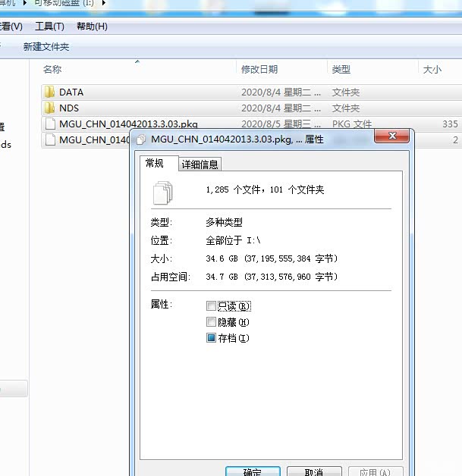The height and width of the screenshot is (476, 462).
Task: Open the 帮助(H) menu
Action: pyautogui.click(x=92, y=27)
